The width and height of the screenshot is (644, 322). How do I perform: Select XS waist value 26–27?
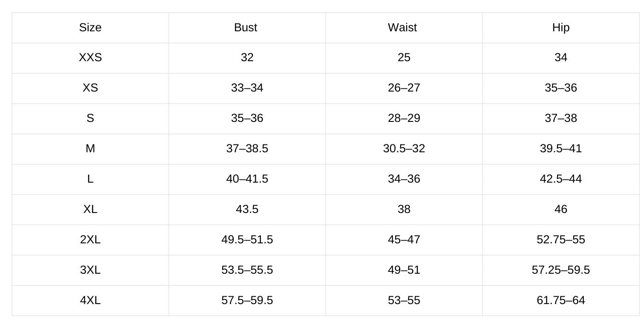404,88
